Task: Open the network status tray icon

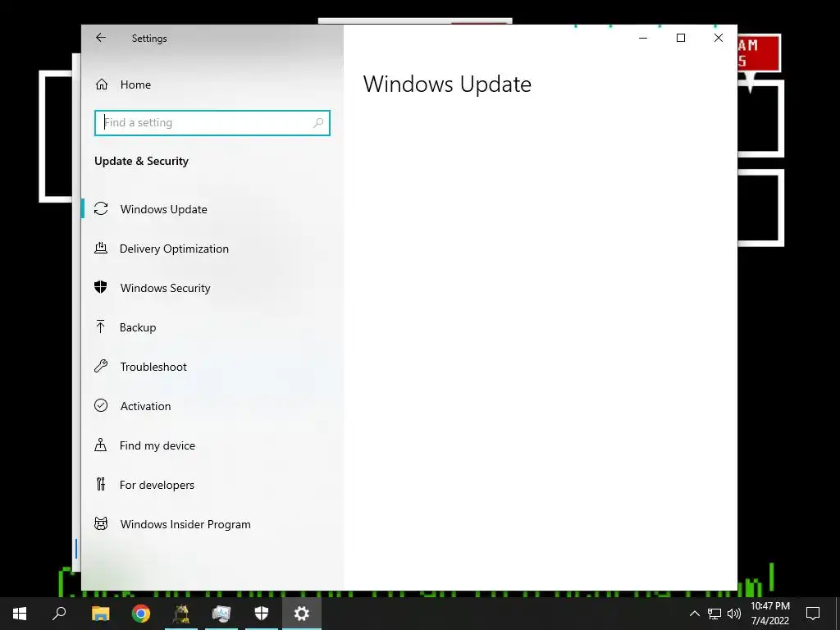Action: tap(714, 614)
